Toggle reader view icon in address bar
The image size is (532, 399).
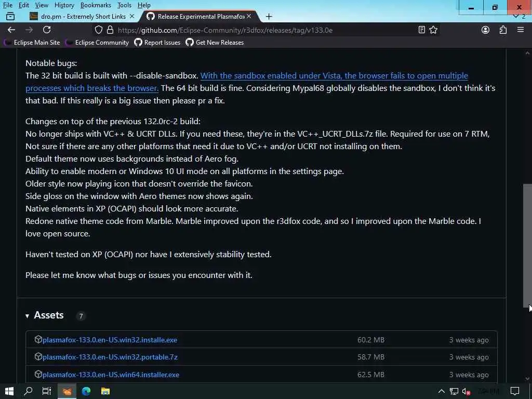[x=421, y=30]
